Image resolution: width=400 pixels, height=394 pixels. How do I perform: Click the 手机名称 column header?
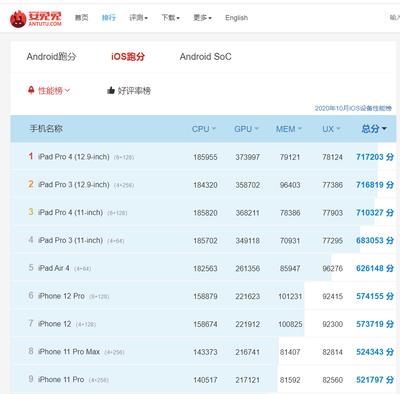(46, 129)
